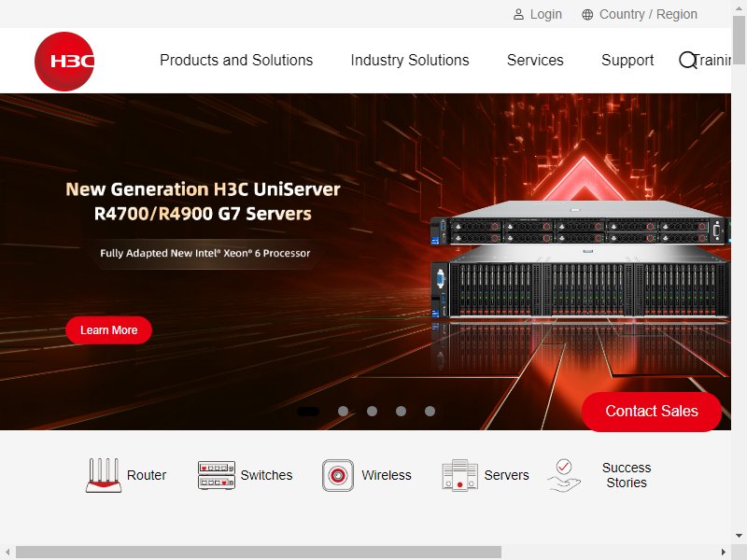Viewport: 747px width, 560px height.
Task: Open the Country / Region selector
Action: [648, 14]
